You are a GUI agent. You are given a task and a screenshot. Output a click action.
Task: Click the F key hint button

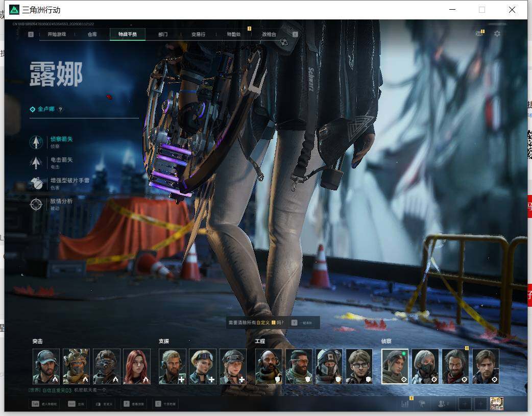pyautogui.click(x=134, y=404)
